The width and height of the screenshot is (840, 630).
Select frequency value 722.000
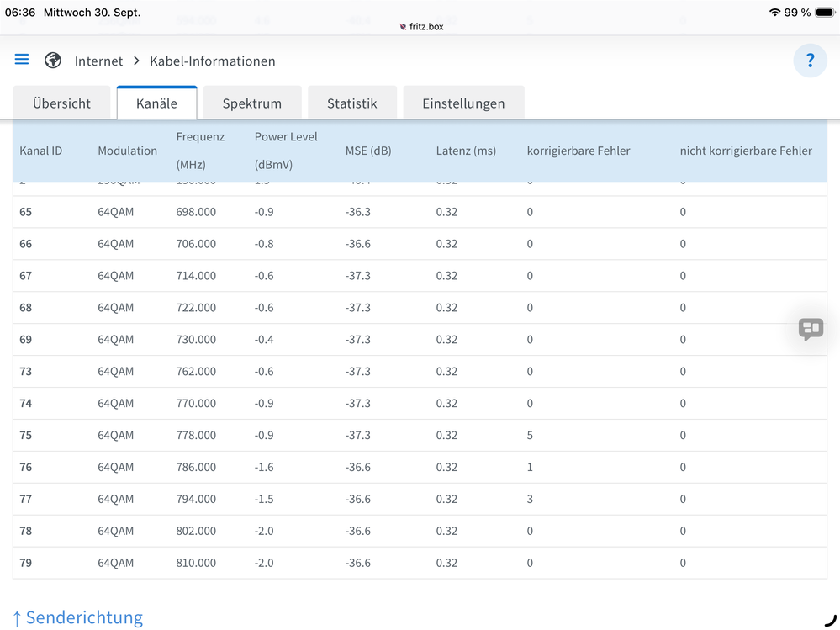[x=196, y=308]
